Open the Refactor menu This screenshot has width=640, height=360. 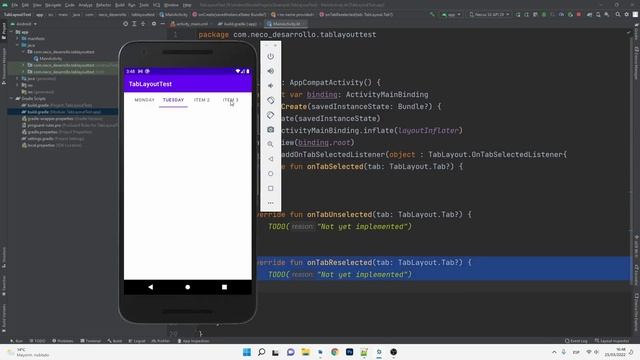point(103,5)
